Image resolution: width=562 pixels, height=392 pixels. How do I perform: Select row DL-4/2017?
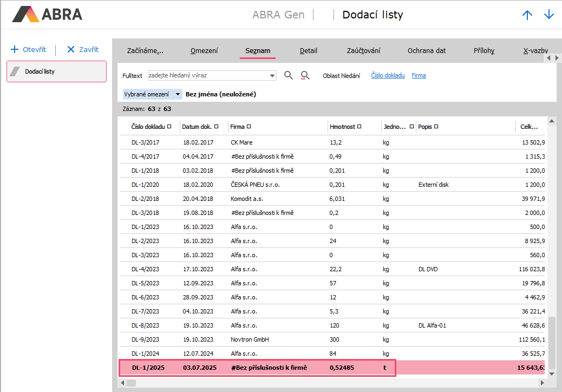click(332, 156)
